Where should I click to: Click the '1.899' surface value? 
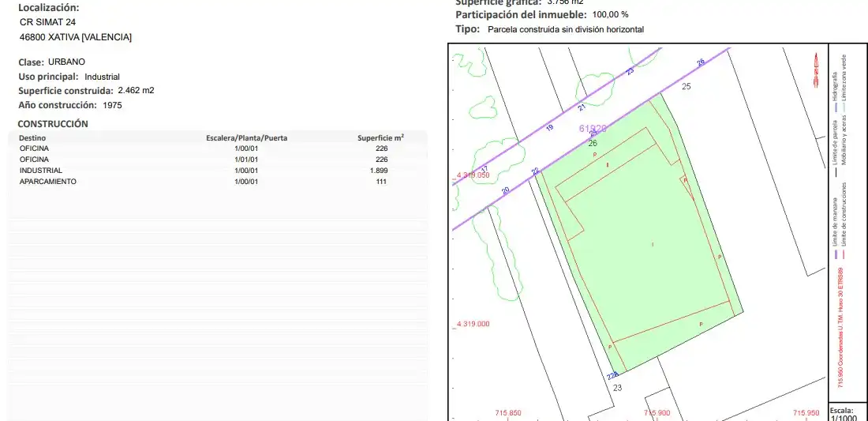(x=380, y=171)
